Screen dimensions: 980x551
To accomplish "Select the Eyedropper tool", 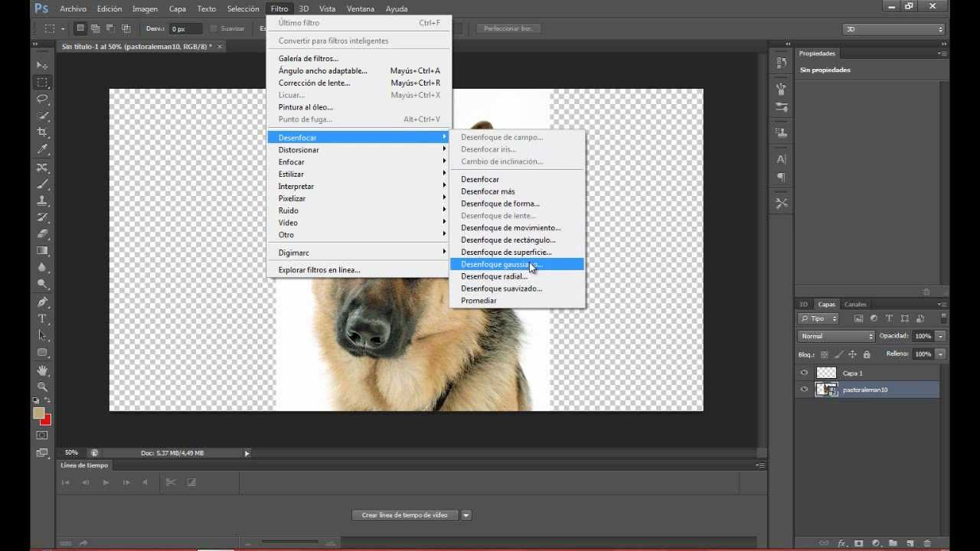I will point(43,149).
